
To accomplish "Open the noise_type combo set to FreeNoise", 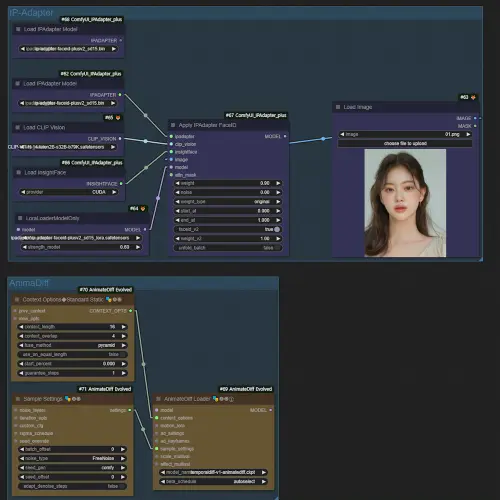I will coord(72,458).
